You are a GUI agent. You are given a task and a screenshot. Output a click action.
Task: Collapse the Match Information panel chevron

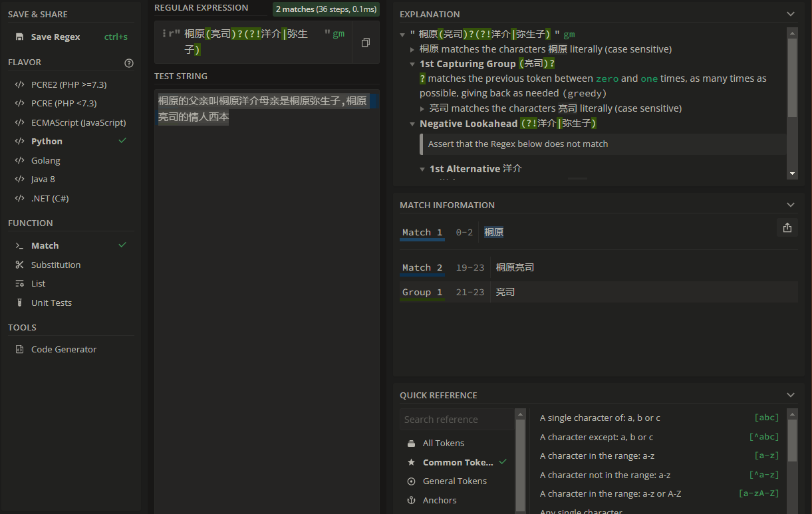pyautogui.click(x=790, y=205)
